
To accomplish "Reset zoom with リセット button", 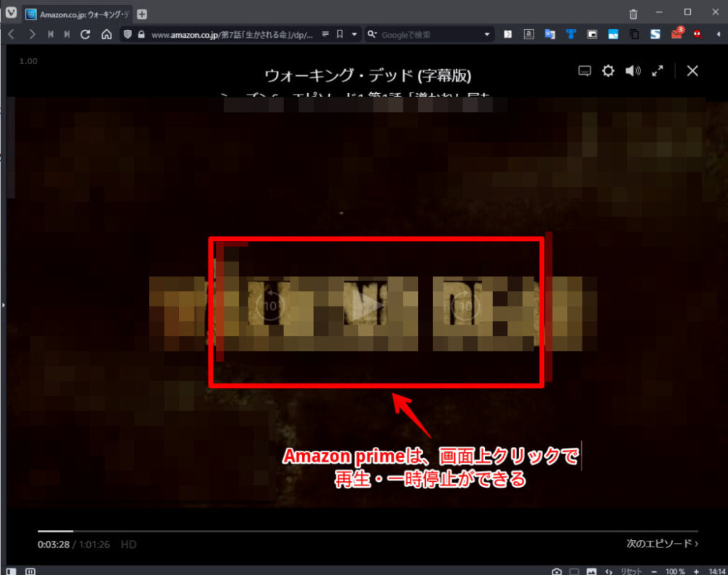I will 631,571.
